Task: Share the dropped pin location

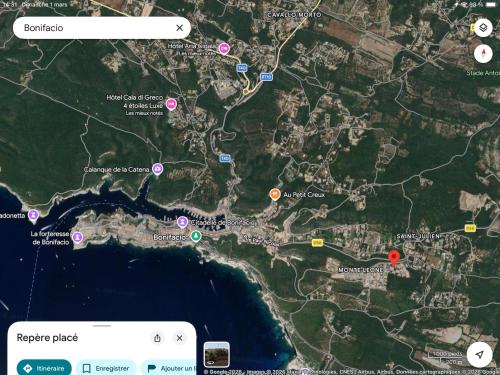Action: pyautogui.click(x=157, y=338)
